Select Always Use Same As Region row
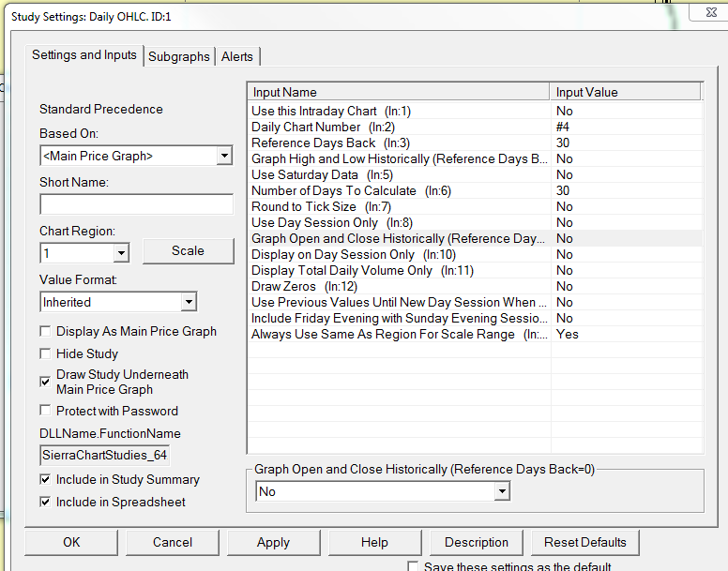 (476, 334)
